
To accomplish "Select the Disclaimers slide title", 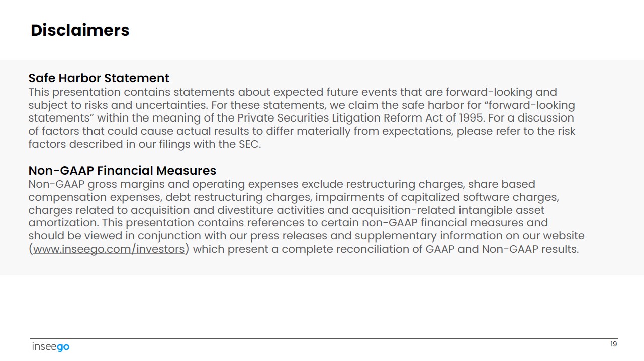I will (x=80, y=30).
